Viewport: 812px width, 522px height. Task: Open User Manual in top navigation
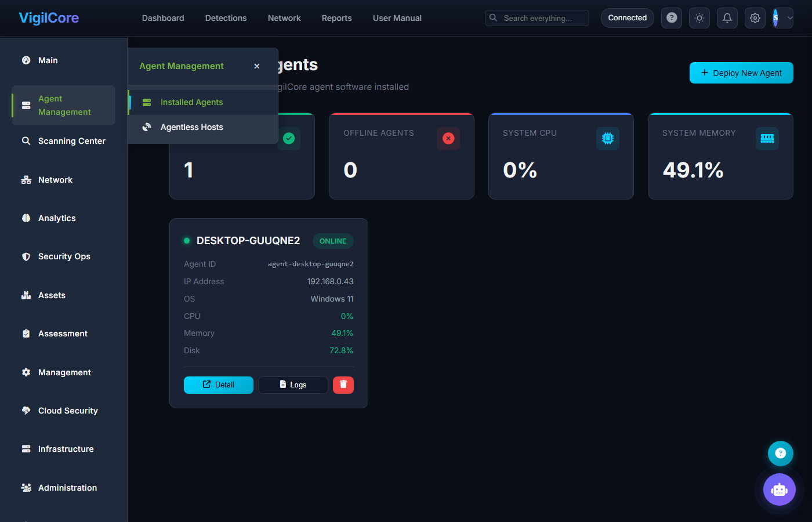(x=397, y=18)
